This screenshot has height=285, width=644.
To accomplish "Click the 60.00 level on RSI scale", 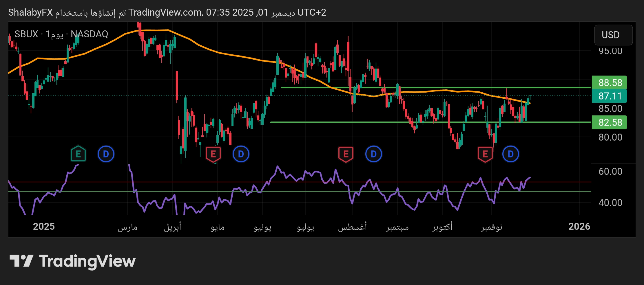I will 610,171.
